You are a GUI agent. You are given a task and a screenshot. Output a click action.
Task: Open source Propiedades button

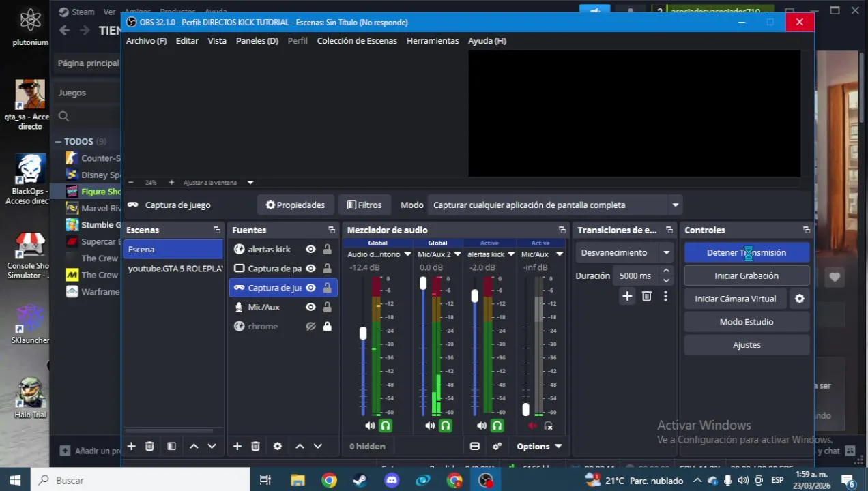[x=295, y=205]
